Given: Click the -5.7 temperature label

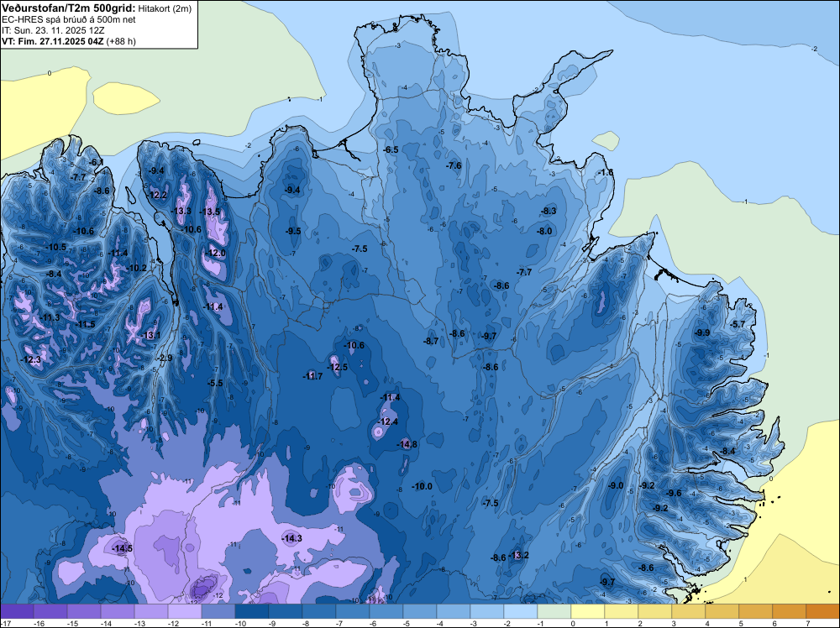Looking at the screenshot, I should pos(738,324).
